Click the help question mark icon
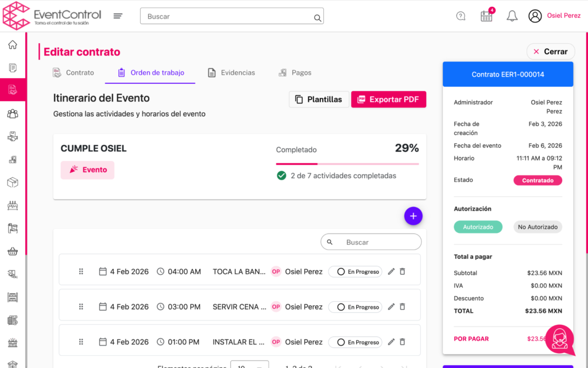 coord(461,16)
